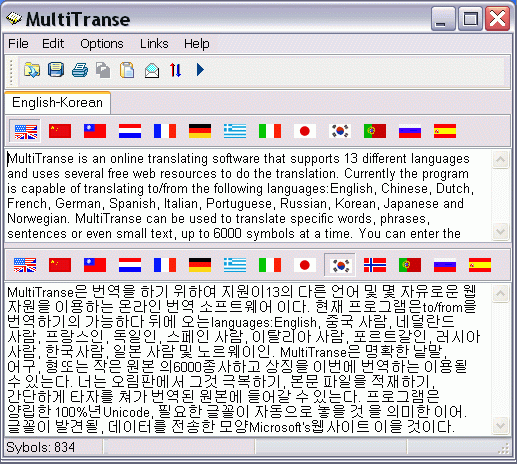Select Dutch flag in source language row
Image resolution: width=517 pixels, height=464 pixels.
130,131
